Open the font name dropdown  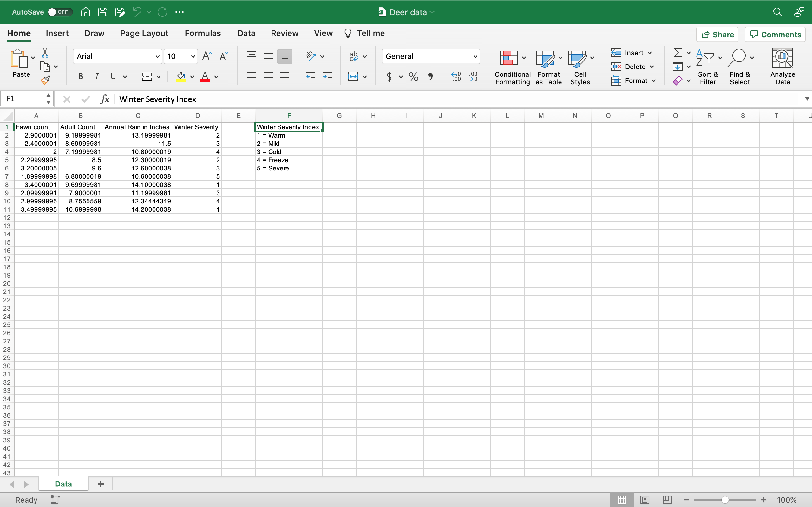[157, 56]
